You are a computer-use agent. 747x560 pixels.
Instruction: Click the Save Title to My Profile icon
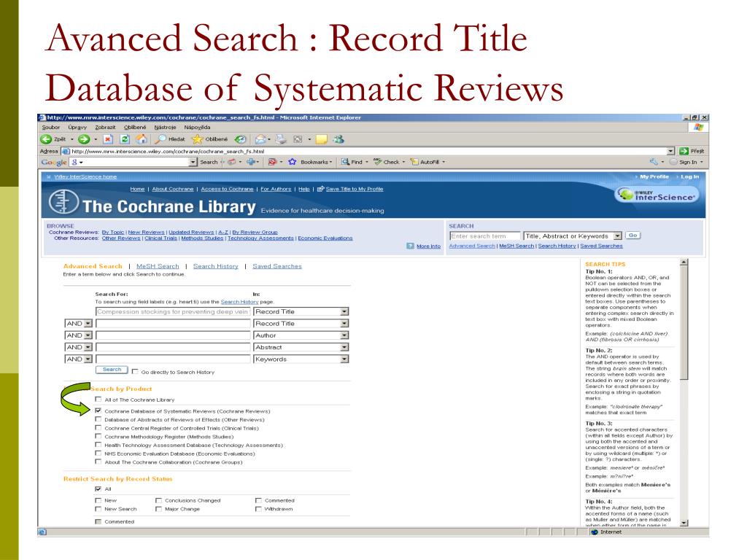click(321, 189)
